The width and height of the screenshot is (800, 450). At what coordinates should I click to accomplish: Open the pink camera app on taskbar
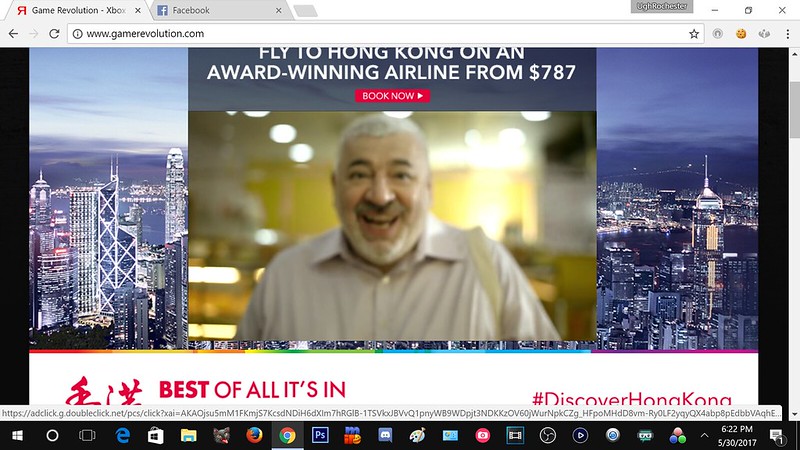click(x=483, y=435)
